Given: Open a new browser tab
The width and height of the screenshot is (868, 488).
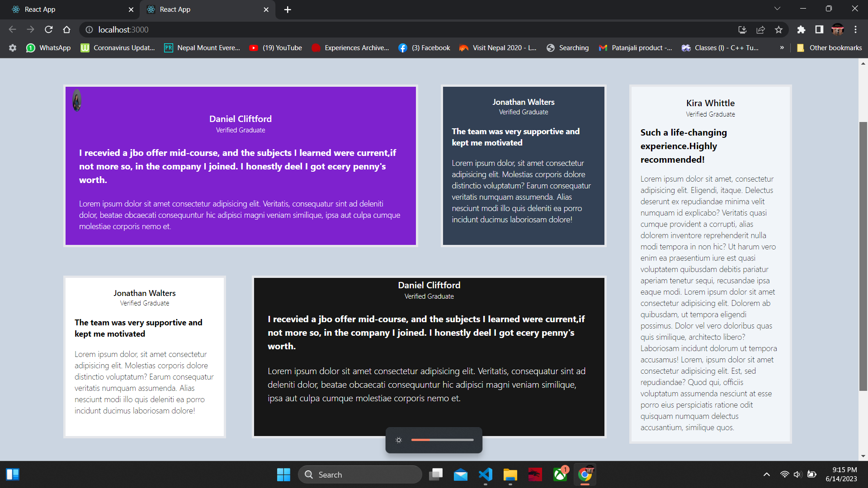Looking at the screenshot, I should pos(288,9).
